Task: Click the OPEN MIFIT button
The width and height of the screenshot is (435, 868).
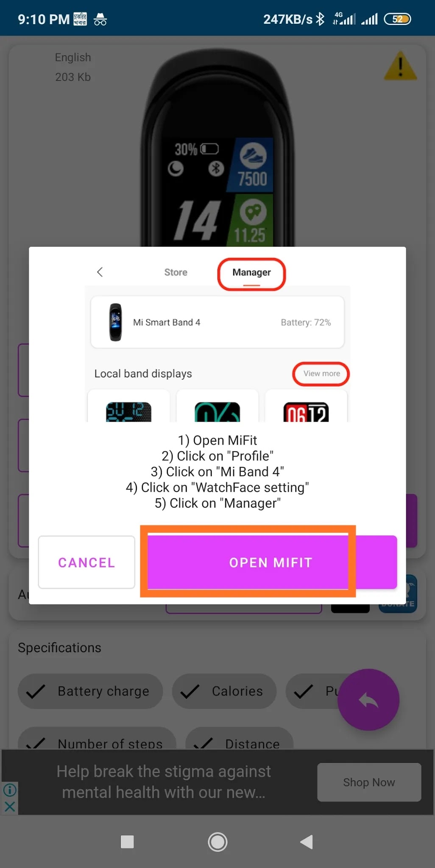Action: point(272,562)
